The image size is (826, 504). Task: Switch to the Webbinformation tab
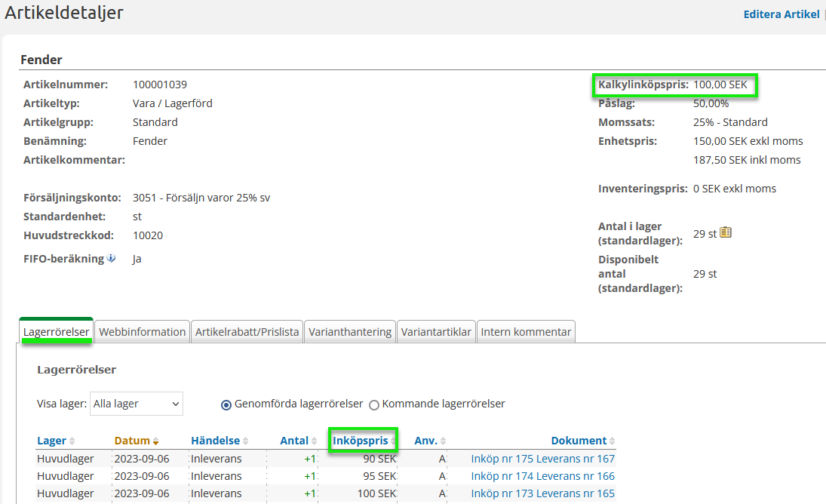click(x=143, y=332)
